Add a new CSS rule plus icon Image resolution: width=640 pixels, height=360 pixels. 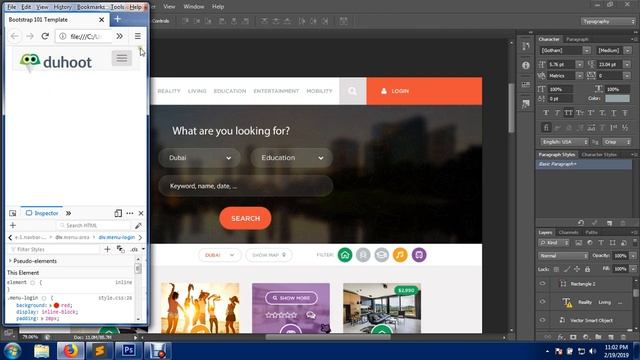pyautogui.click(x=107, y=249)
